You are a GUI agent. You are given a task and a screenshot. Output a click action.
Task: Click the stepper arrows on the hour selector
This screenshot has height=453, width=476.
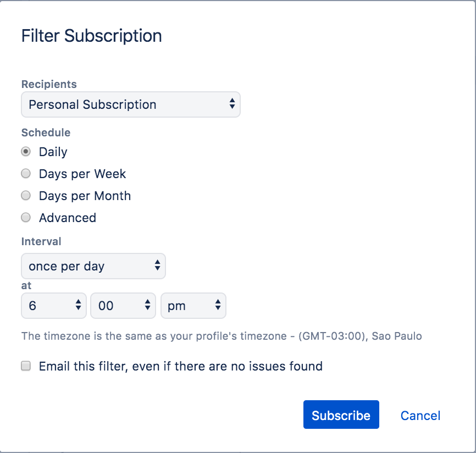click(79, 306)
